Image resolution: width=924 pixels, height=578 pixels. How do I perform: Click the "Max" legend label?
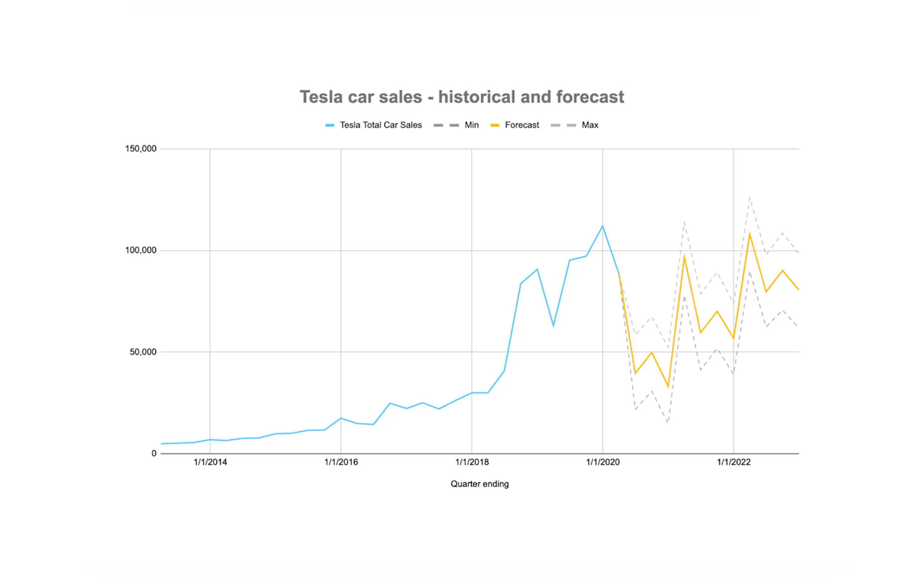pos(590,125)
